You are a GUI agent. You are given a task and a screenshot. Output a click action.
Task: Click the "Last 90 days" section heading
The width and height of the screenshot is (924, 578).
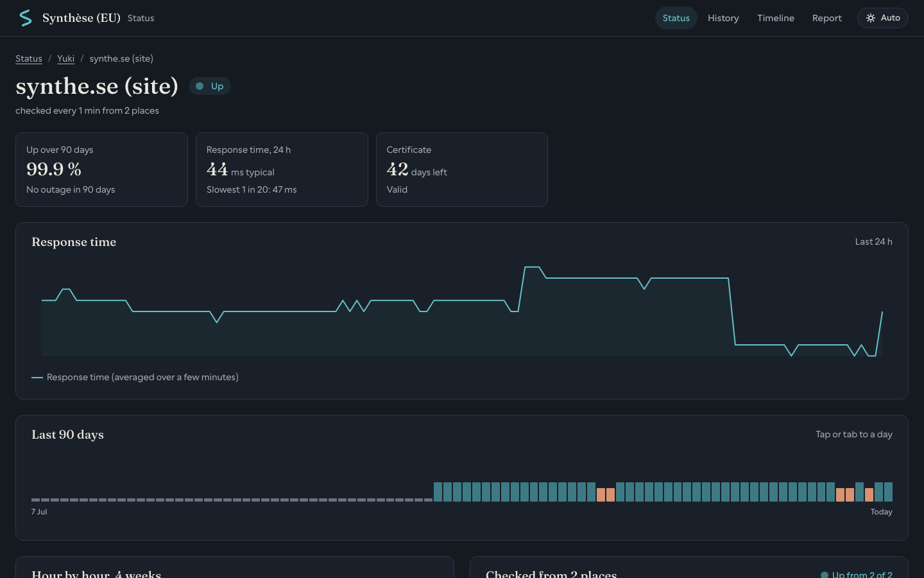(x=67, y=435)
